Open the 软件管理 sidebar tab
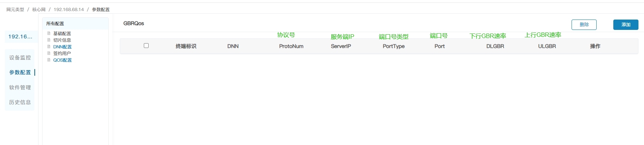 point(20,87)
